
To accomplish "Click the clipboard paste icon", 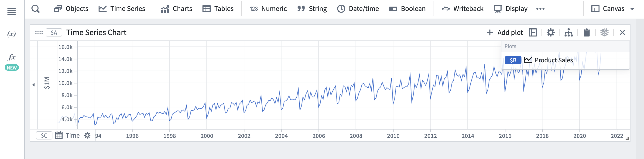I will pyautogui.click(x=587, y=33).
